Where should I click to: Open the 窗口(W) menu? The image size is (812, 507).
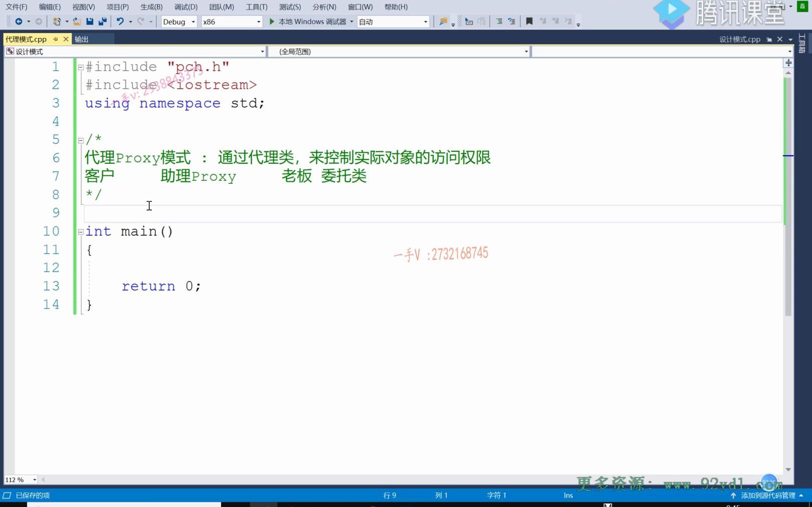click(x=360, y=7)
